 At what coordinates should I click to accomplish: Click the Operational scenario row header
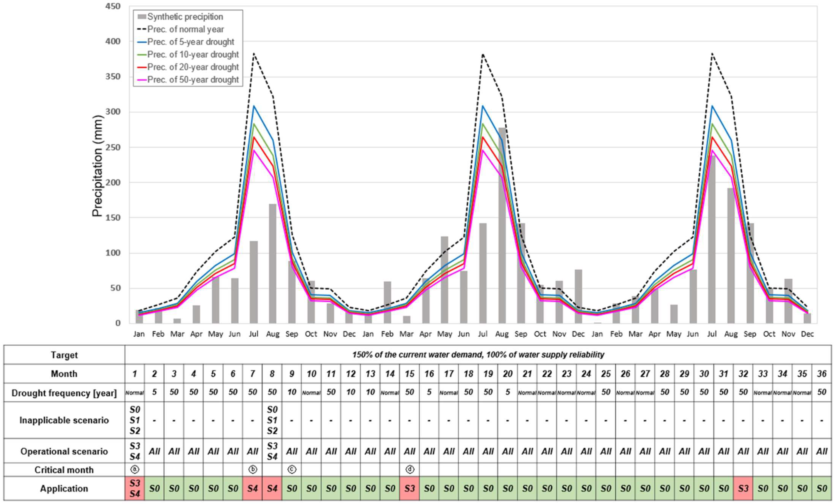tap(64, 451)
